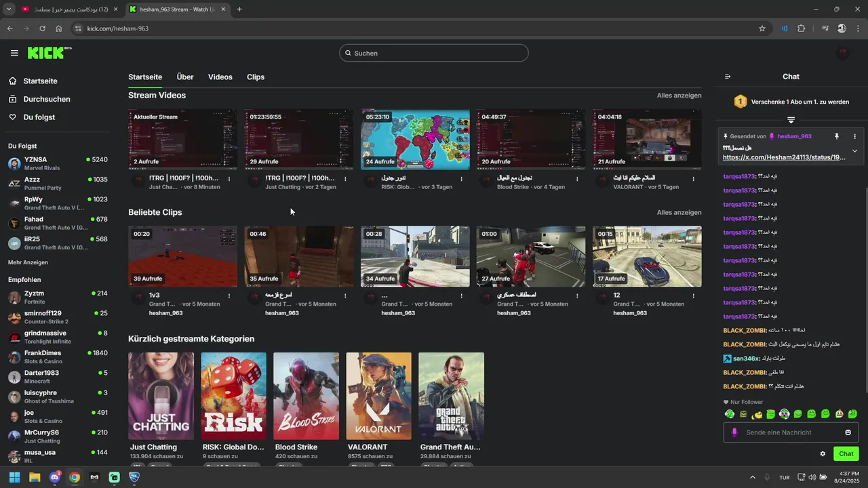Open the browser tab search dropdown

[8, 9]
